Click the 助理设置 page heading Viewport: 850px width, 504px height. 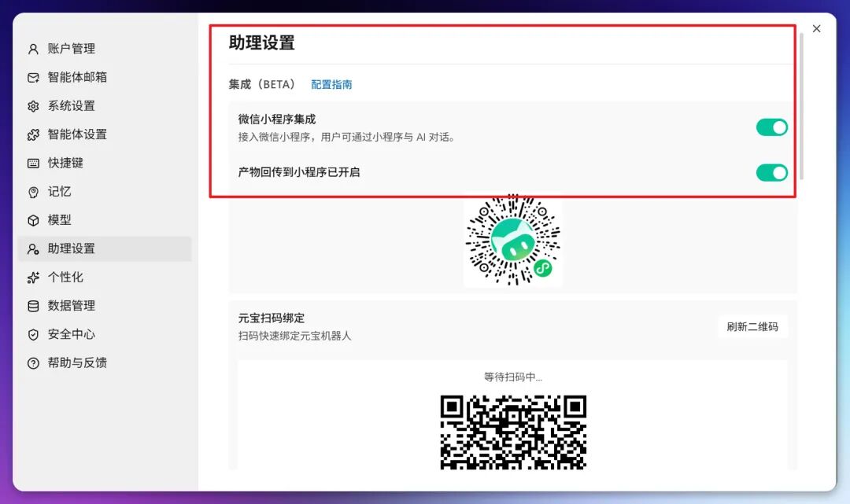(x=262, y=42)
